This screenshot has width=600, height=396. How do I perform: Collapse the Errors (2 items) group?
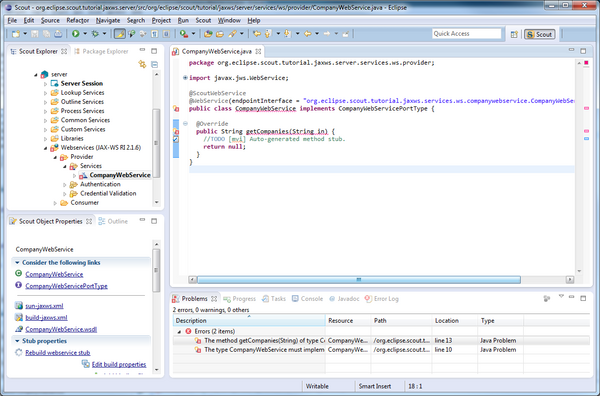[x=179, y=332]
